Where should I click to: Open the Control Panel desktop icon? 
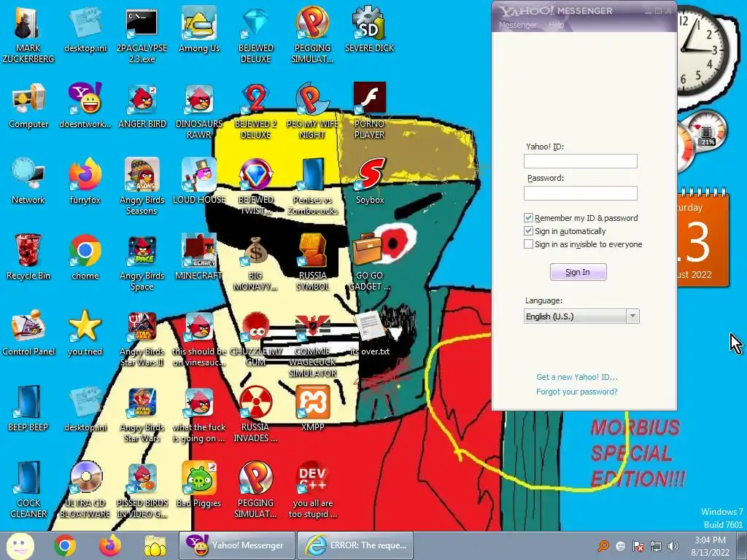coord(28,332)
